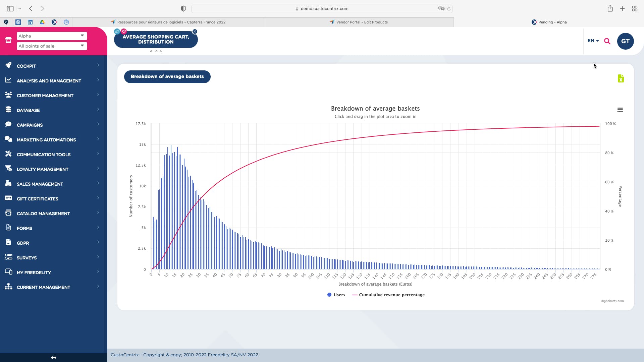Open the chart hamburger context menu
Viewport: 644px width, 362px height.
click(x=620, y=110)
